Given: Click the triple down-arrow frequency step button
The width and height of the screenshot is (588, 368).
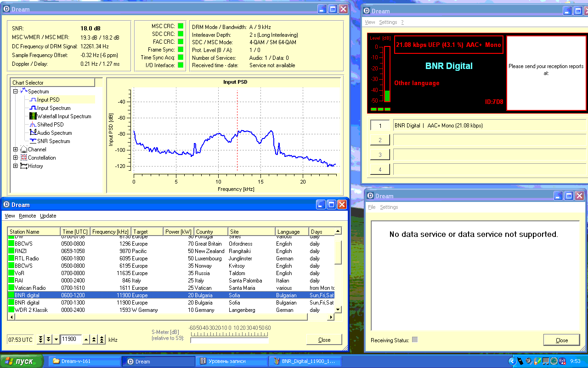Looking at the screenshot, I should point(40,339).
